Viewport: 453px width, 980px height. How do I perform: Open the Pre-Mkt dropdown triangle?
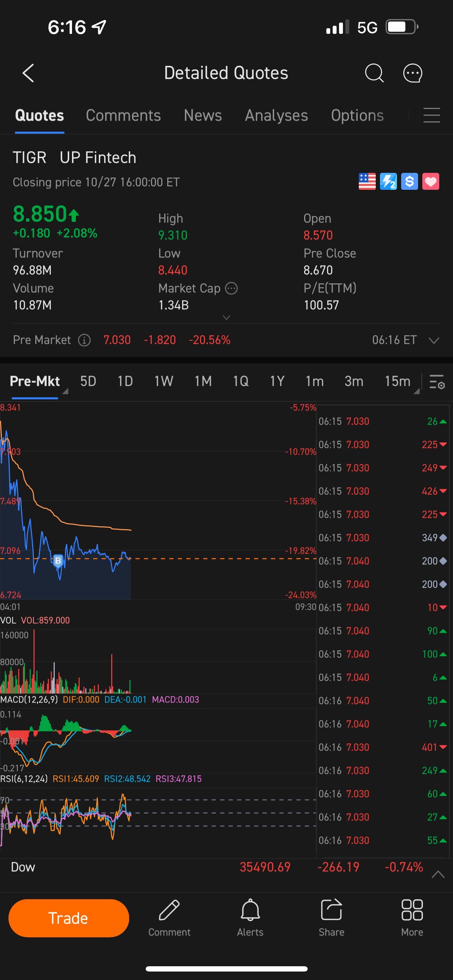(x=65, y=391)
